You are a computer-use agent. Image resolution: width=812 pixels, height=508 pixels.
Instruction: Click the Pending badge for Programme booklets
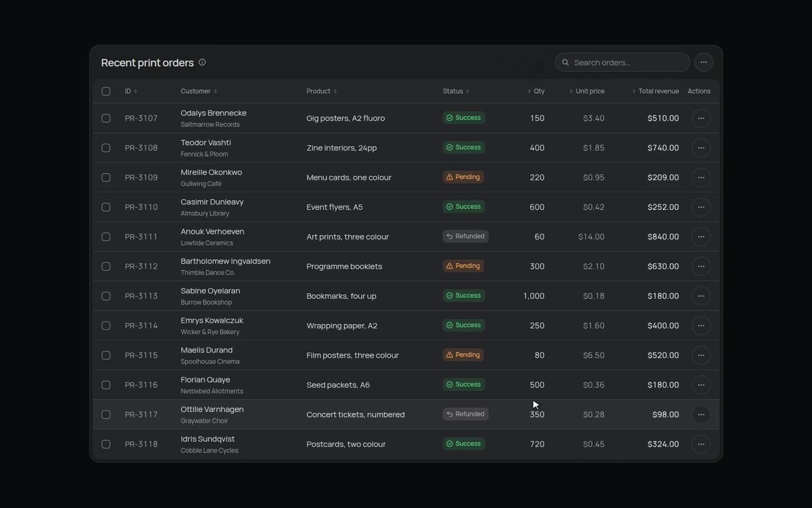(463, 266)
